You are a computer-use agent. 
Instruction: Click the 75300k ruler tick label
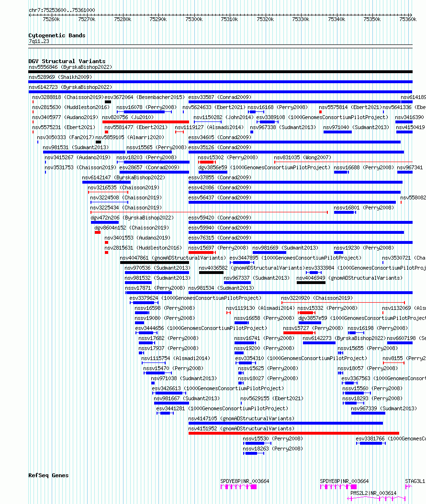coord(194,19)
